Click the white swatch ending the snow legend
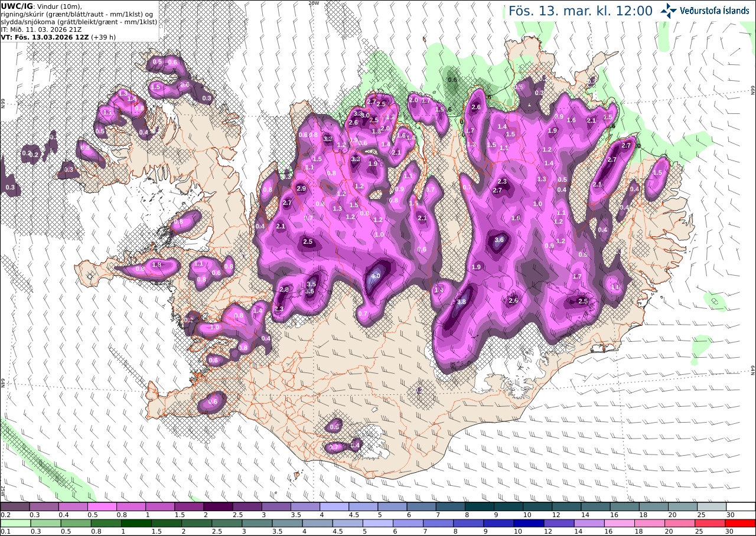Screen dimensions: 756x536 741,506
